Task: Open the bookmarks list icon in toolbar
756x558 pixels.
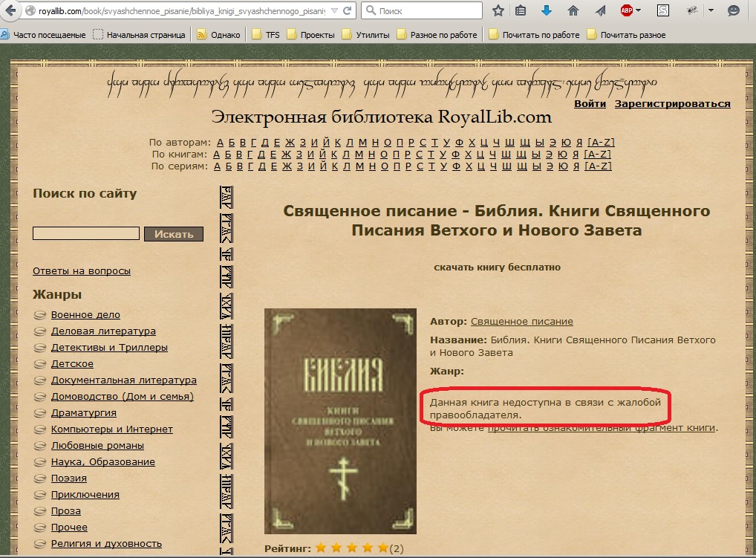Action: point(521,11)
